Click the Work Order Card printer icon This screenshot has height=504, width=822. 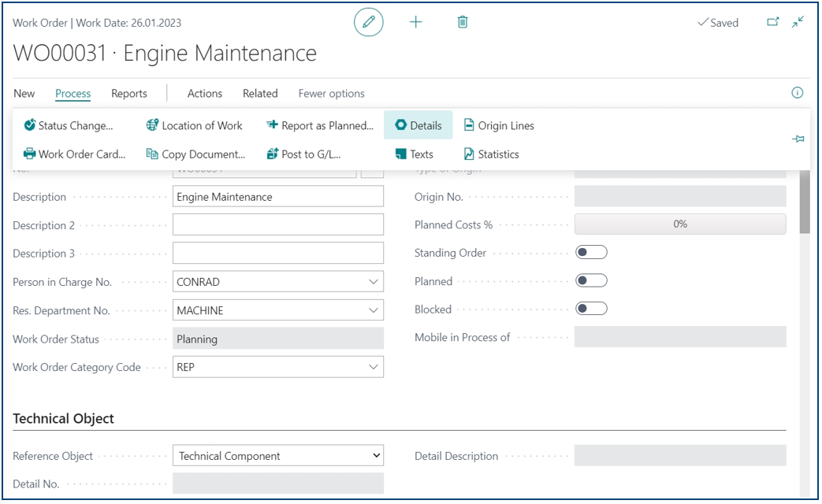click(x=30, y=154)
